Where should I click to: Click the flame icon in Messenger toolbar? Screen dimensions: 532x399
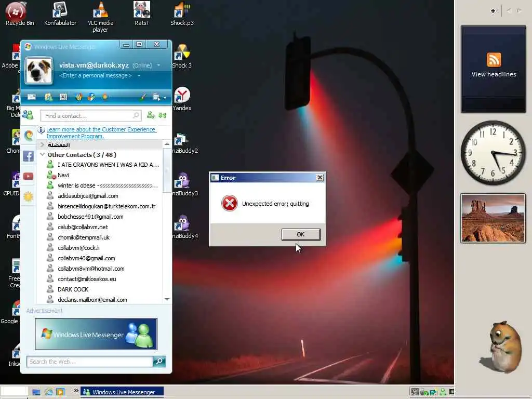[79, 97]
